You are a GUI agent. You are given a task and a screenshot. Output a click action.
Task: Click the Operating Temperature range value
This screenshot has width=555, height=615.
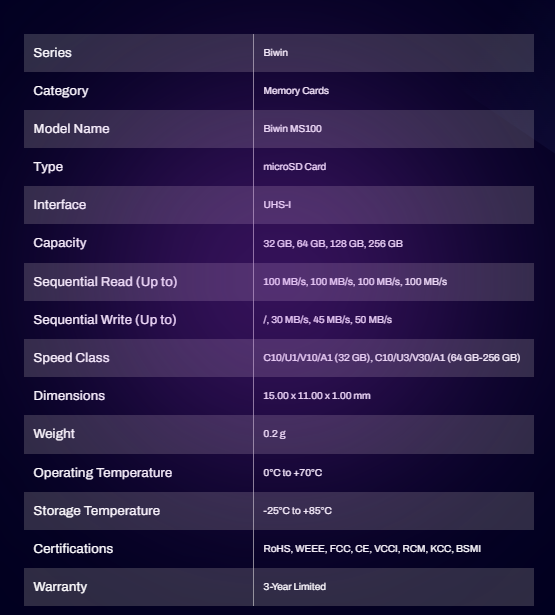[293, 473]
